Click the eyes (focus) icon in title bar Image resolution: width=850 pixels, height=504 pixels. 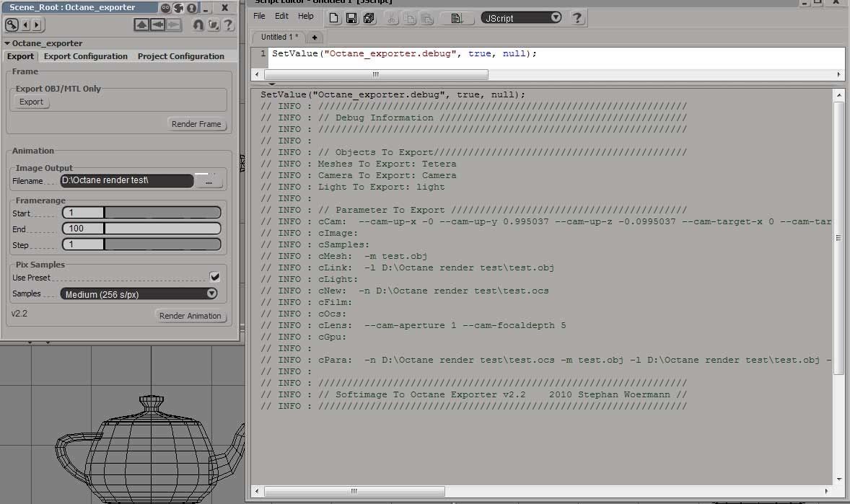coord(165,8)
